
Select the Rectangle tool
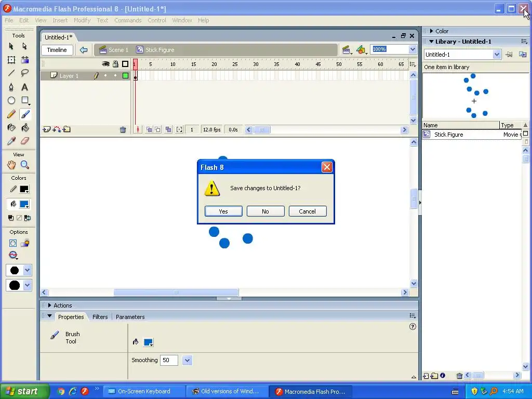click(25, 100)
